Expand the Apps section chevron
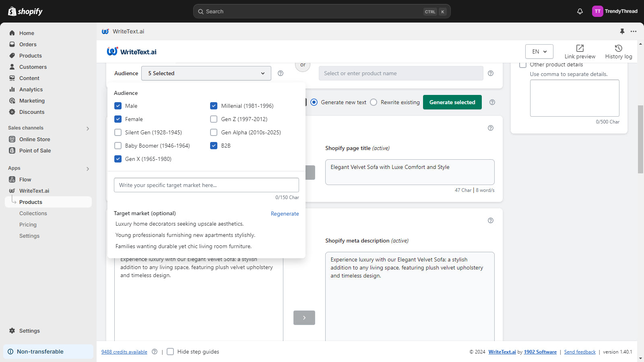 coord(88,169)
